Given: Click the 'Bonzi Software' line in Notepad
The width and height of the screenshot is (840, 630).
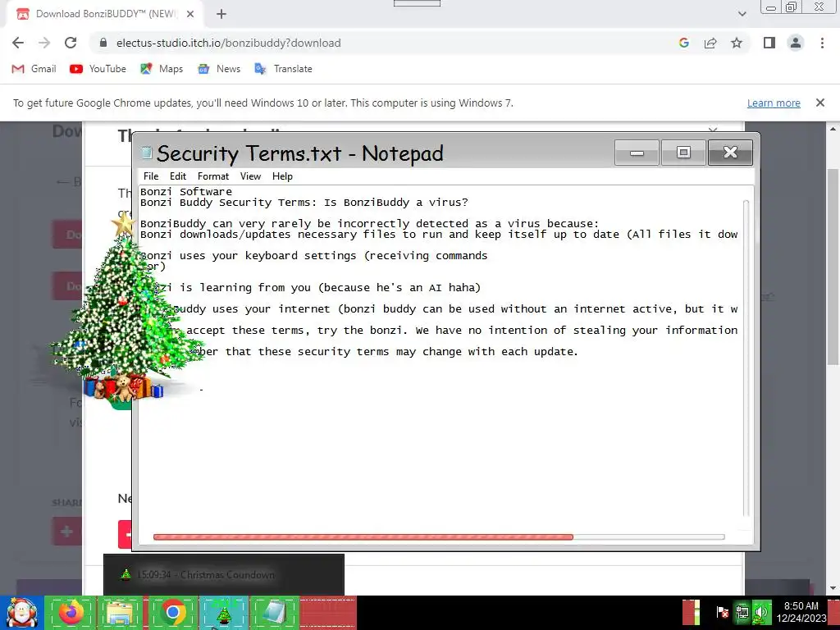Looking at the screenshot, I should 186,191.
